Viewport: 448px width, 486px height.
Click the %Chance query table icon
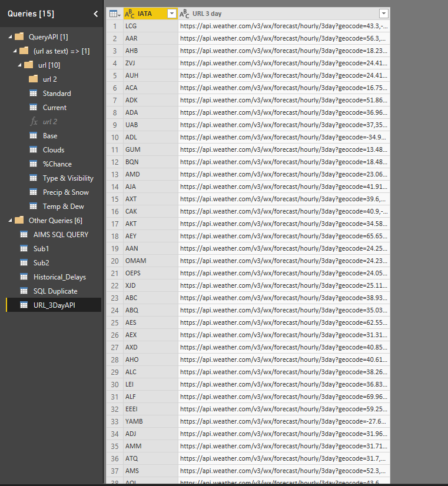[x=33, y=164]
